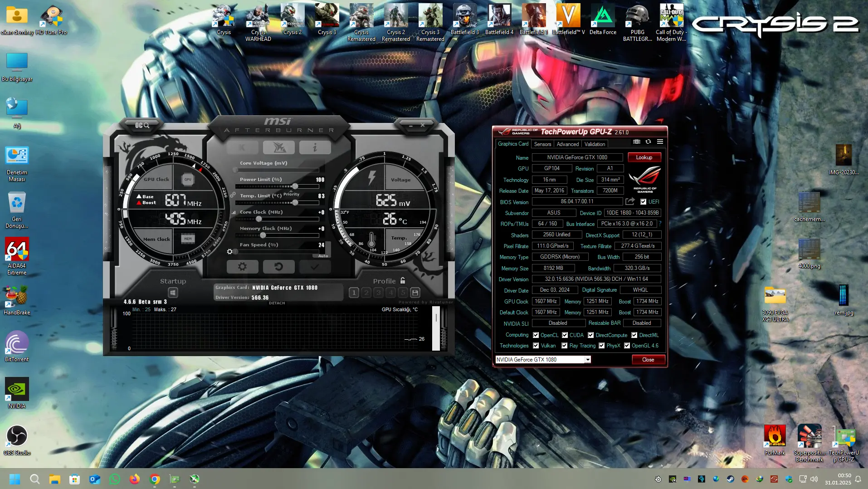Viewport: 868px width, 489px height.
Task: Select the PUBG BATTLEGROUNDS desktop shortcut
Action: tap(637, 23)
